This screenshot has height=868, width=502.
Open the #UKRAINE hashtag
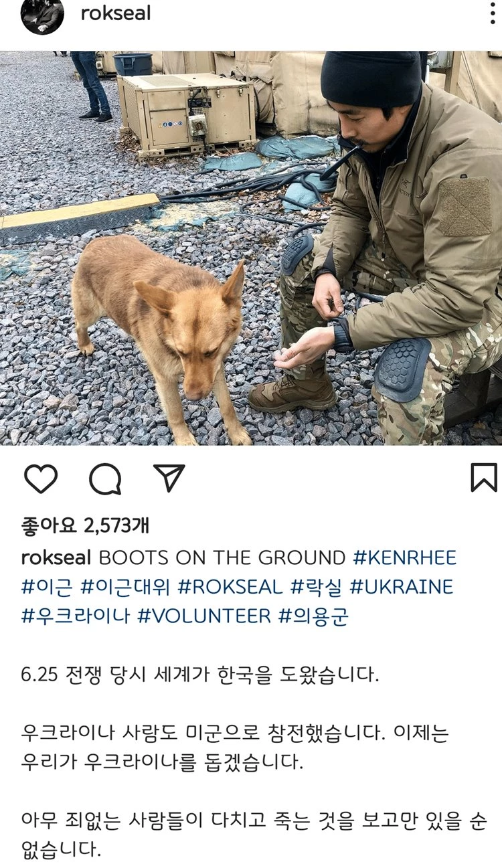(x=401, y=587)
